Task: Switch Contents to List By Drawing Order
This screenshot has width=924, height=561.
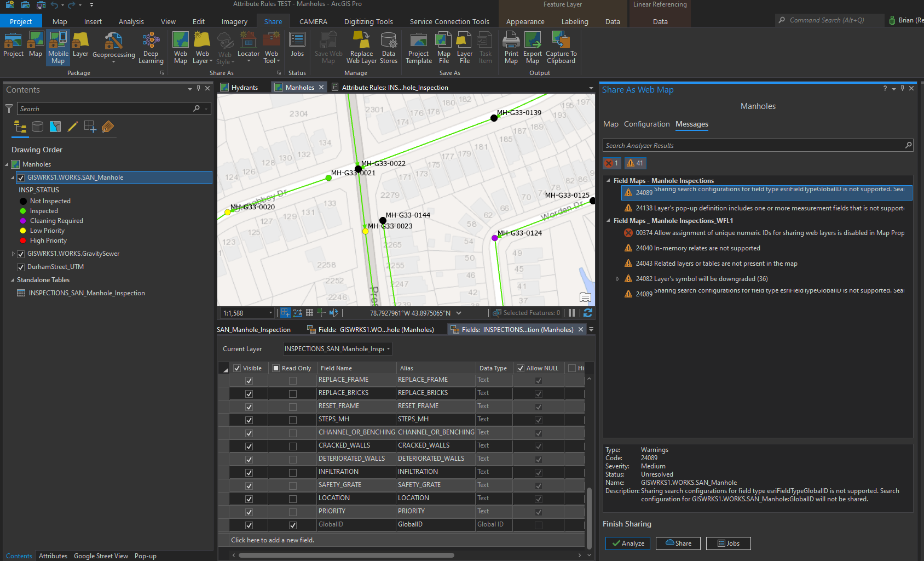Action: (x=20, y=127)
